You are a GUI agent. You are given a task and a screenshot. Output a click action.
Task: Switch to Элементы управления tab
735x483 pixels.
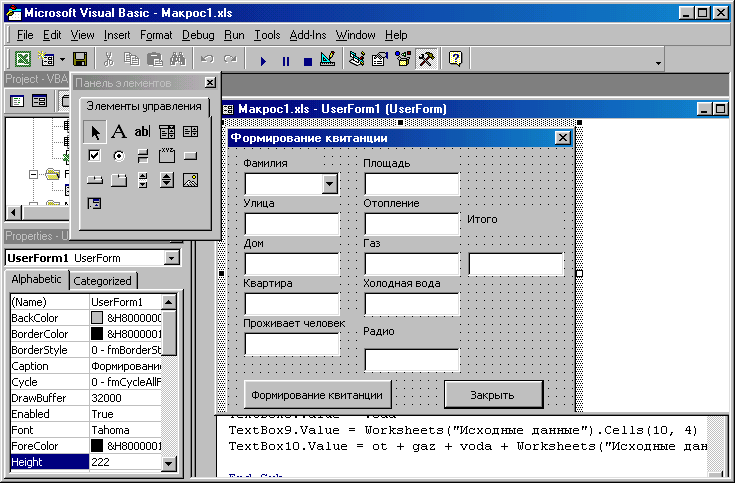pos(144,106)
